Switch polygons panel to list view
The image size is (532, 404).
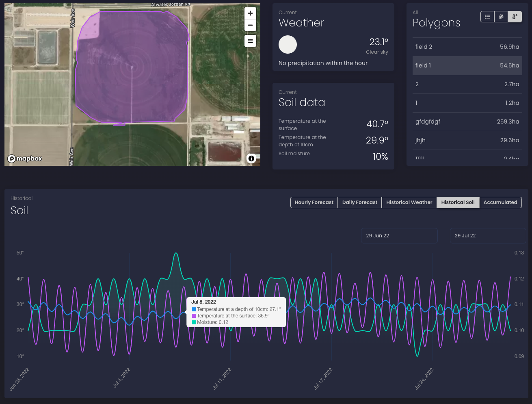[x=487, y=17]
